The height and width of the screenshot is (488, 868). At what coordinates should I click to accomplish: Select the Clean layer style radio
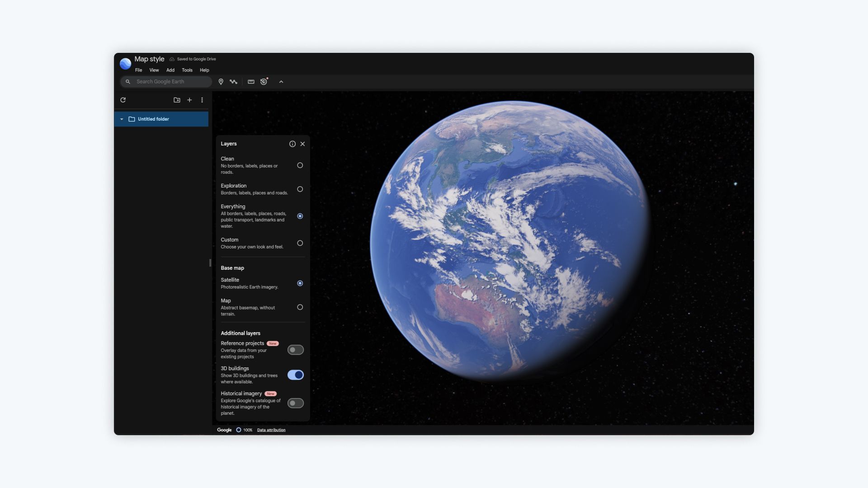pos(300,165)
